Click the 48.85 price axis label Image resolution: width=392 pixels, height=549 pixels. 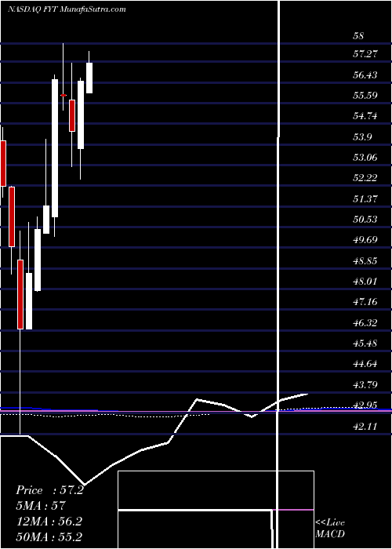tap(365, 260)
